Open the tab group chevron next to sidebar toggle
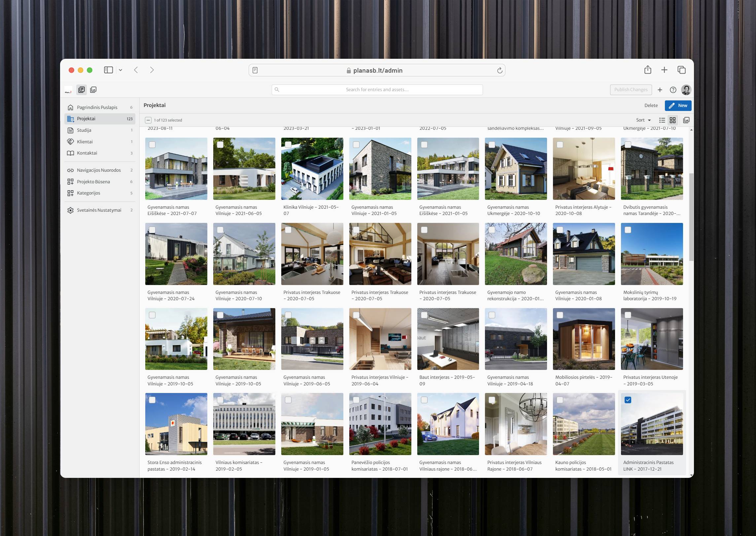This screenshot has width=756, height=536. 120,70
